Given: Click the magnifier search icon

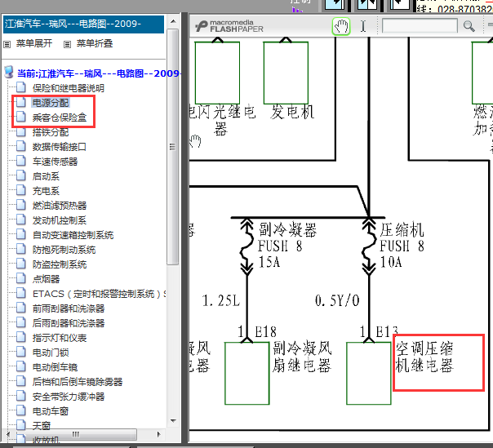Looking at the screenshot, I should pos(469,26).
